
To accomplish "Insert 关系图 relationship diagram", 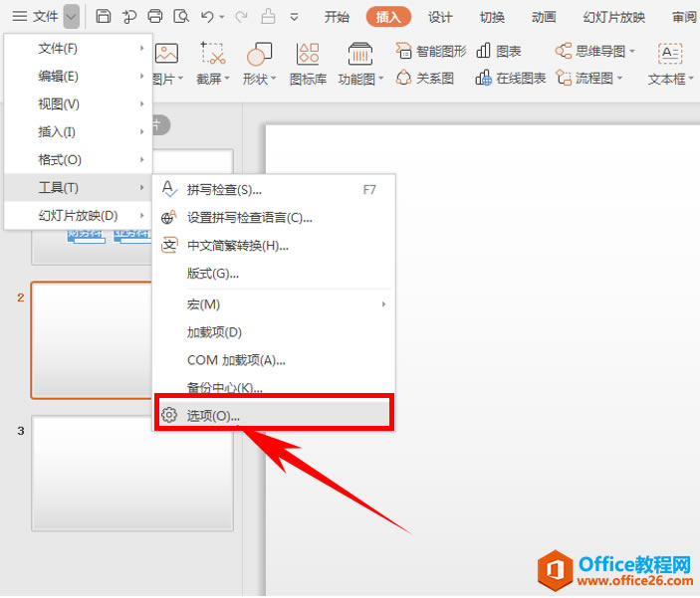I will click(x=424, y=78).
